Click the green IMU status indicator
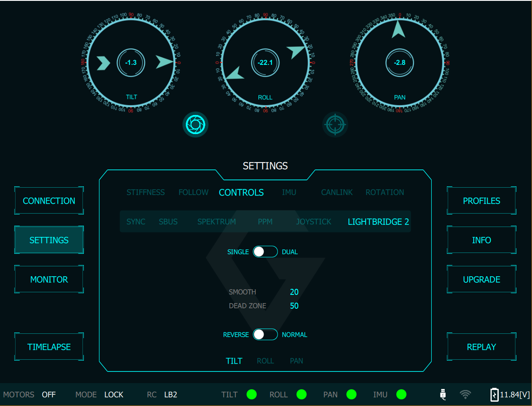532x406 pixels. click(401, 394)
